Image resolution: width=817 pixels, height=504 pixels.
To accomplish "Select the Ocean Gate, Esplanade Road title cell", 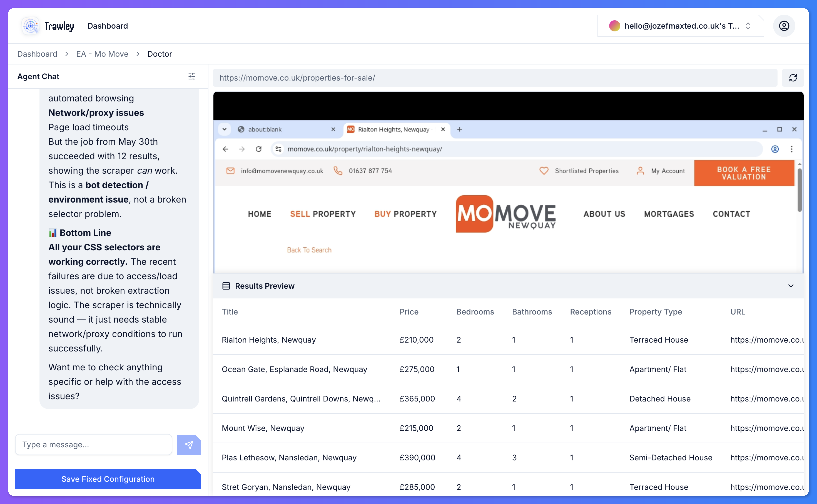I will [x=294, y=369].
